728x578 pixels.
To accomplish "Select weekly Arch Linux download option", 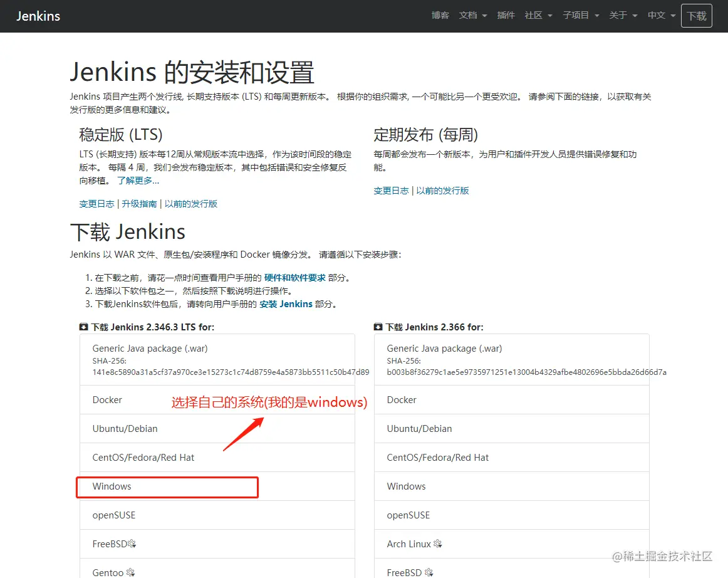I will click(512, 544).
